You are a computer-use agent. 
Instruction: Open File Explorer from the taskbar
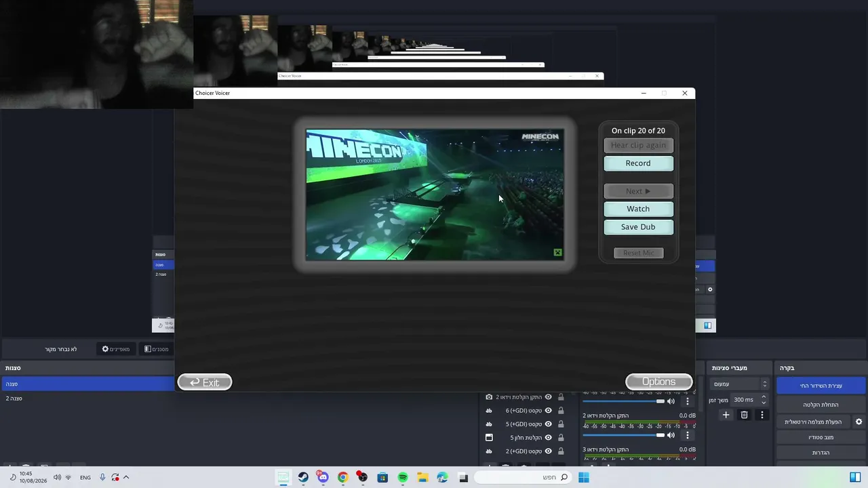point(422,478)
